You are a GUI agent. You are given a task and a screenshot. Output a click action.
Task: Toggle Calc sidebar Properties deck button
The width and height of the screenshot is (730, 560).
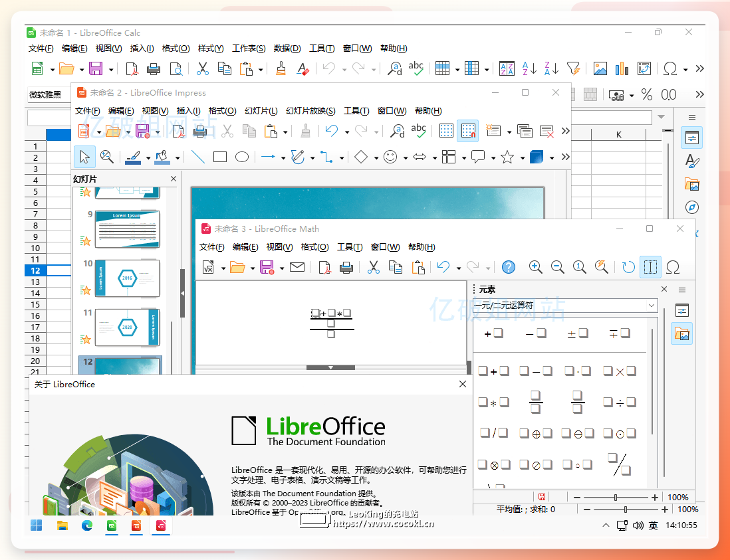(692, 138)
